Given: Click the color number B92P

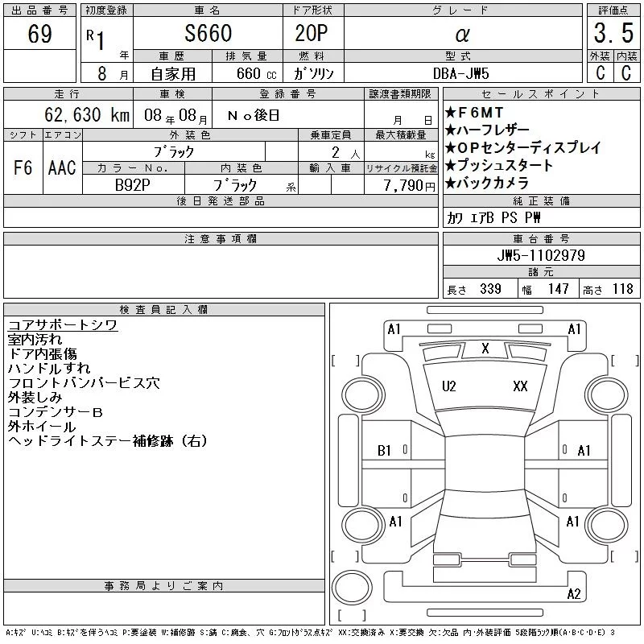Looking at the screenshot, I should pyautogui.click(x=132, y=185).
